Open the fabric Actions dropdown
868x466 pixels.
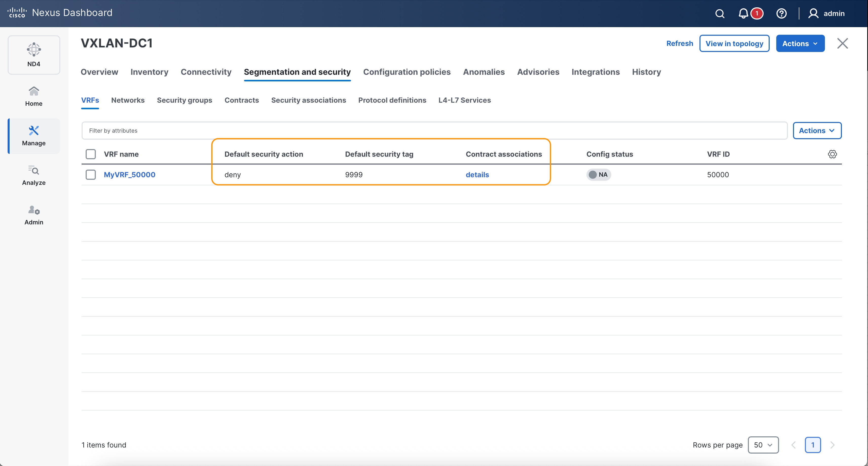point(800,44)
